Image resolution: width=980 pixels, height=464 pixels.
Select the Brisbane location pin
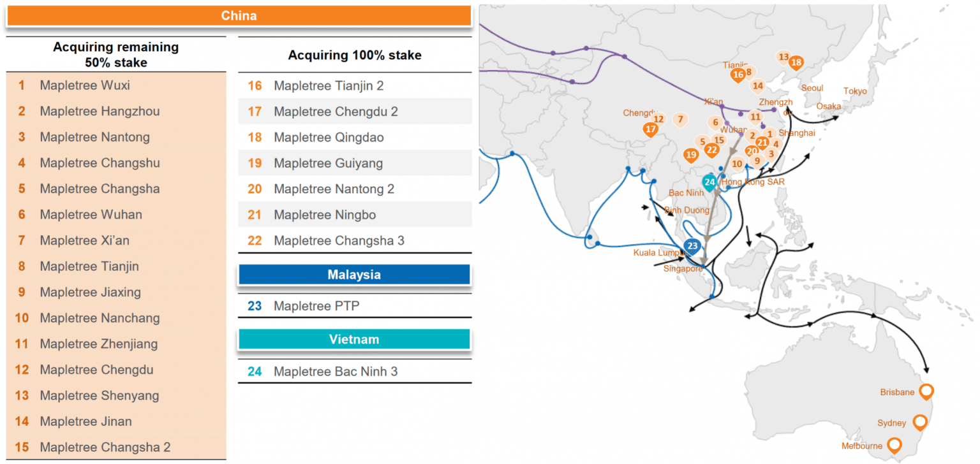pos(926,391)
